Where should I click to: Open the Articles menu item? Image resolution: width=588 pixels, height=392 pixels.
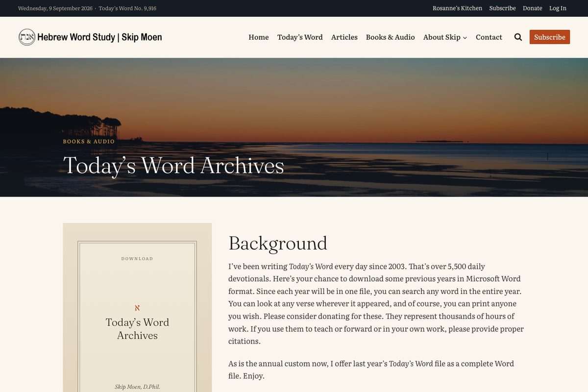click(x=344, y=37)
